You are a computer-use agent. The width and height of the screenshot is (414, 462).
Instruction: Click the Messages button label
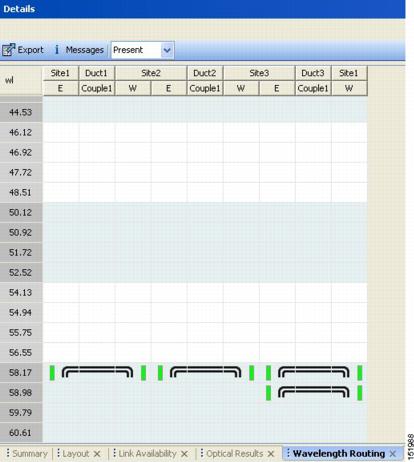point(85,50)
